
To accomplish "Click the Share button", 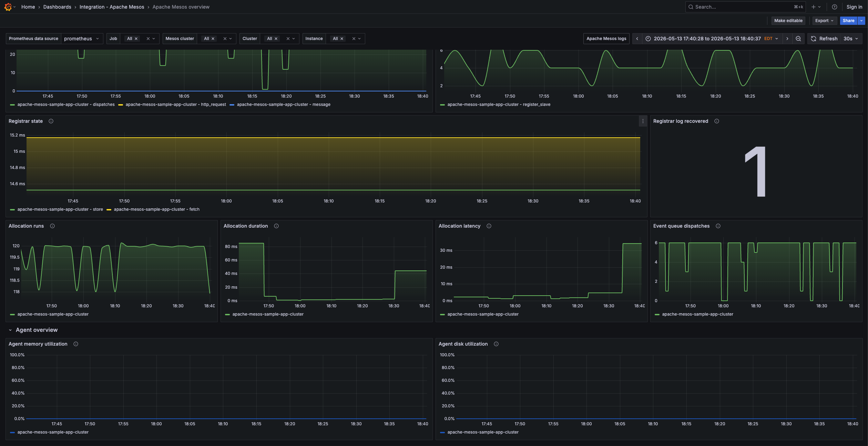I will [x=848, y=21].
